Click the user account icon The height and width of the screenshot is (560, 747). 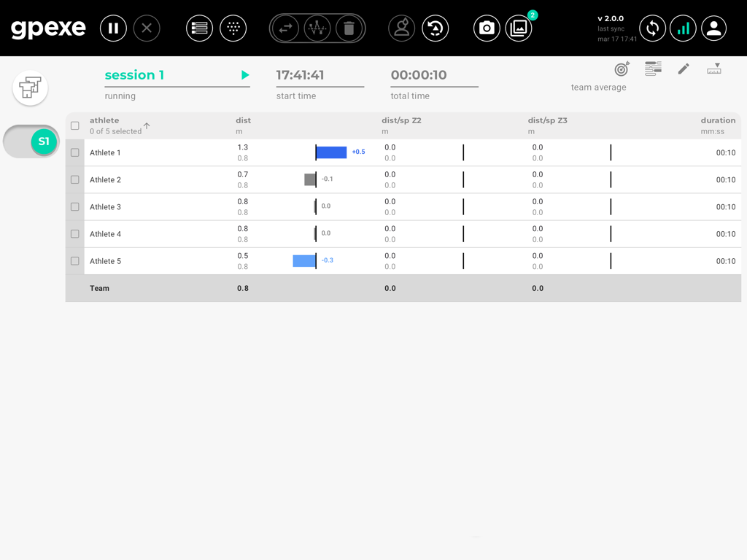[x=713, y=28]
